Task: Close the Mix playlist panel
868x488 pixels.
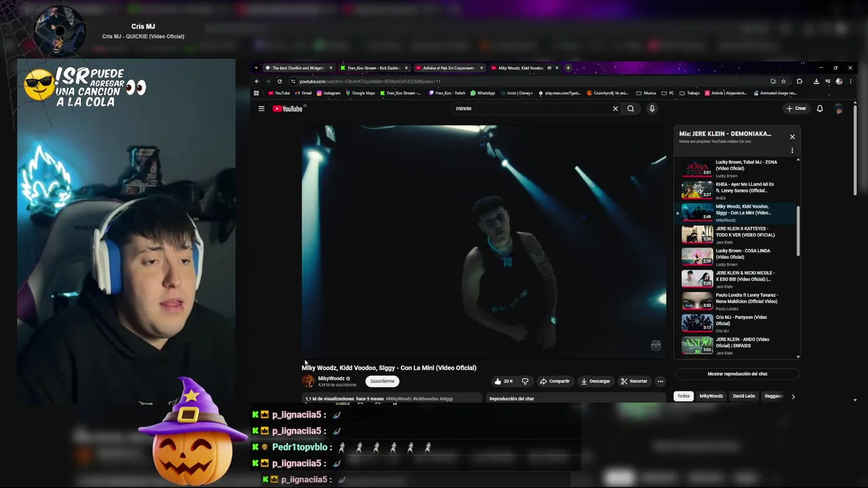Action: (x=792, y=136)
